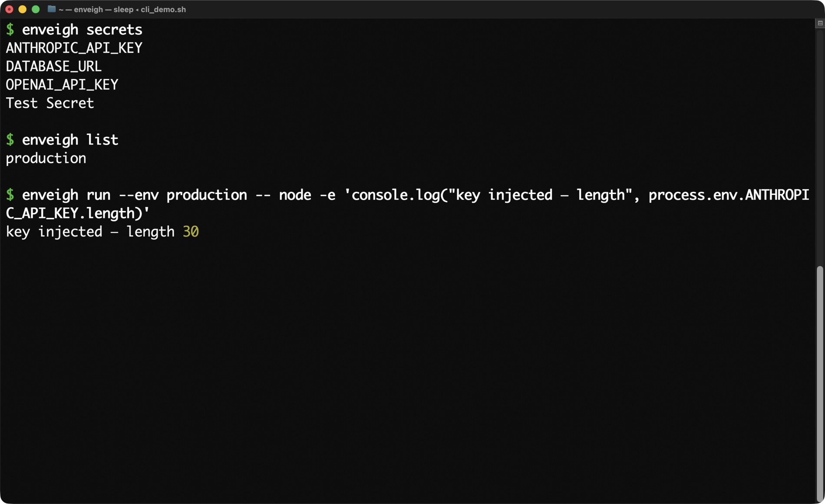Image resolution: width=825 pixels, height=504 pixels.
Task: Click the split pane icon at top right
Action: pyautogui.click(x=820, y=23)
